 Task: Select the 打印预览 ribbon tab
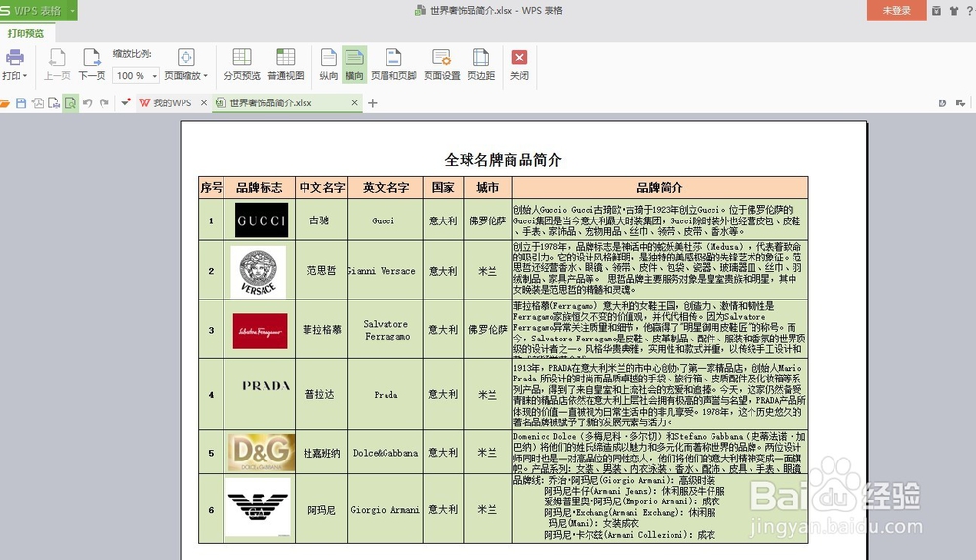click(26, 33)
